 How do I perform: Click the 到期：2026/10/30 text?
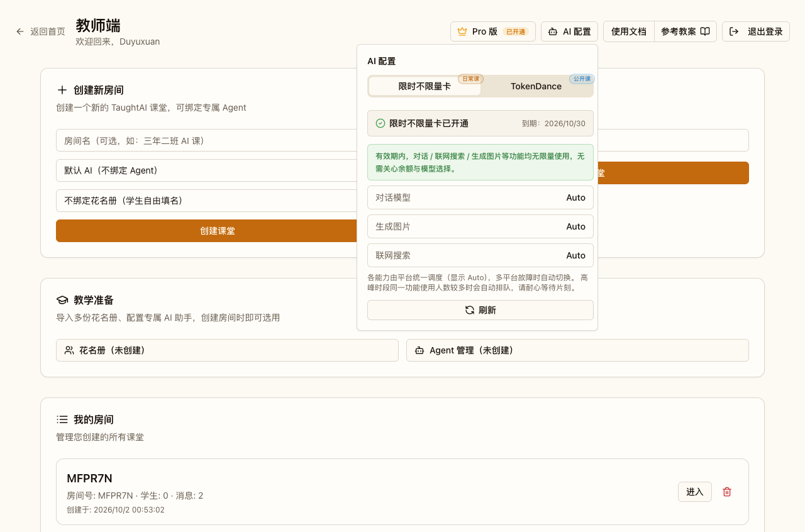tap(553, 124)
